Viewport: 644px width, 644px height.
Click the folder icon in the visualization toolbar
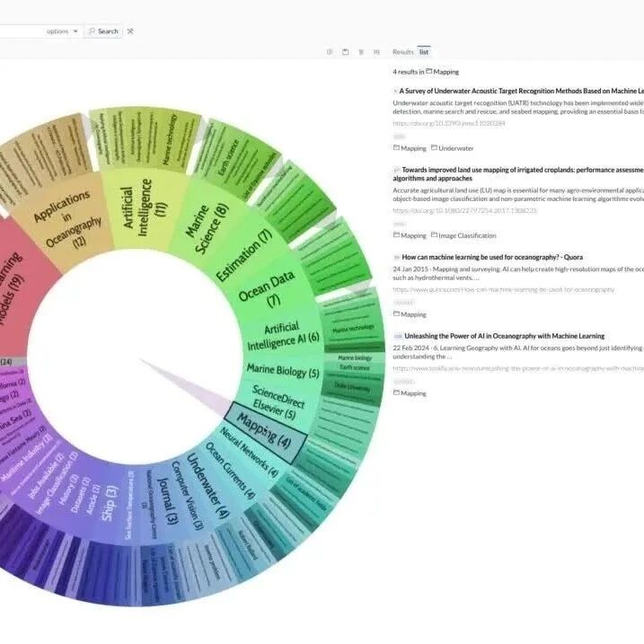[345, 52]
